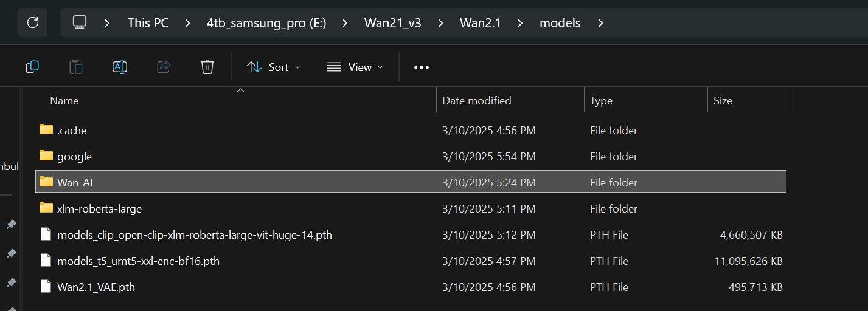Click the Copy toolbar icon
This screenshot has width=868, height=311.
click(x=32, y=67)
